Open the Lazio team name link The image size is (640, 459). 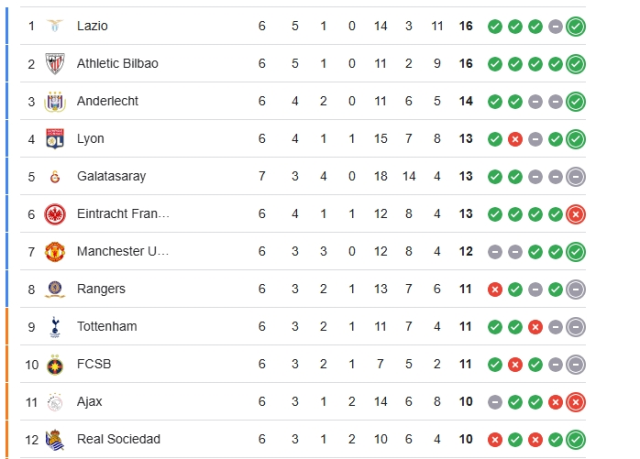click(x=92, y=26)
